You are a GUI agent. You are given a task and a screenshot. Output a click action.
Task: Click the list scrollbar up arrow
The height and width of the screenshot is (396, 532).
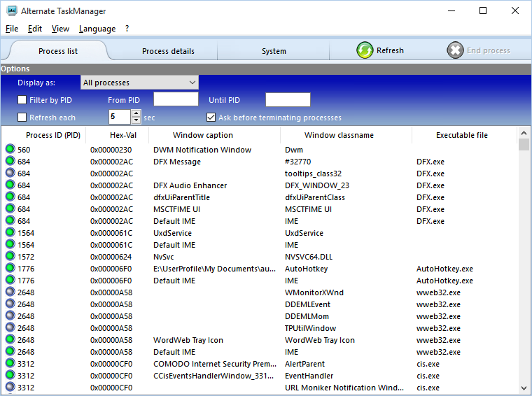tap(524, 133)
